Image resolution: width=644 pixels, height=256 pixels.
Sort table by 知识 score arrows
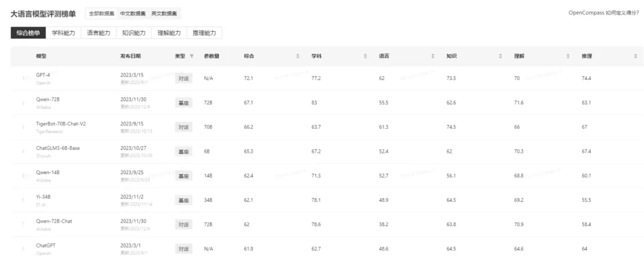pos(500,56)
